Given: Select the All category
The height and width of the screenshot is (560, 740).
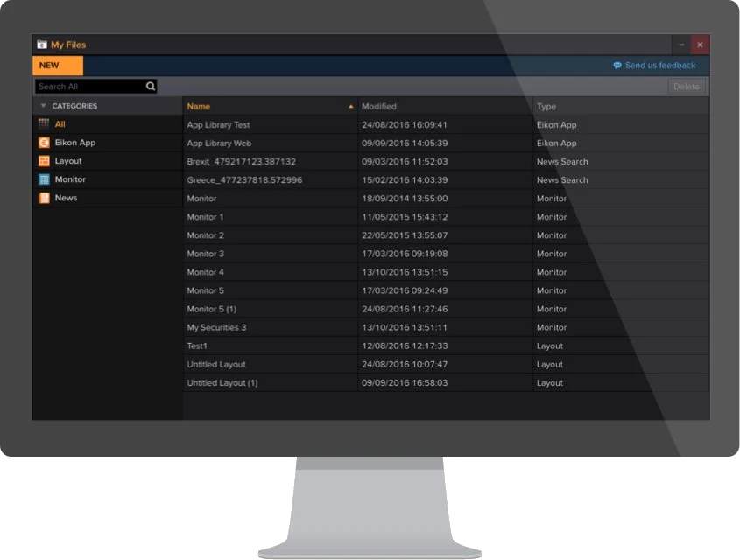Looking at the screenshot, I should (x=60, y=124).
